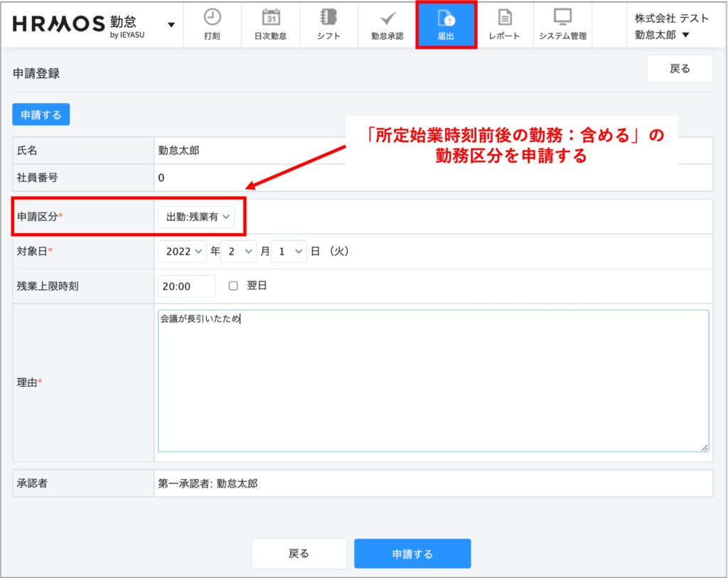Click the bottom blue 申請する button
This screenshot has width=728, height=578.
click(412, 554)
